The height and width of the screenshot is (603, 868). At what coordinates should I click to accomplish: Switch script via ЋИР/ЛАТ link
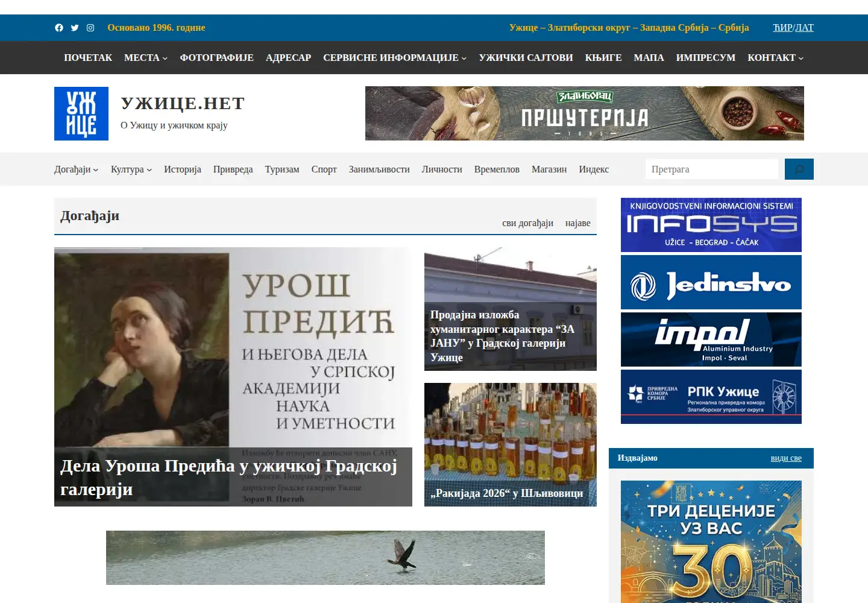click(x=793, y=28)
